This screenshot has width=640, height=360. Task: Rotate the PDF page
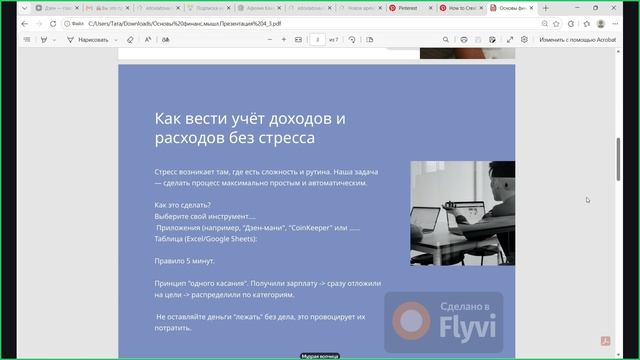(x=352, y=40)
